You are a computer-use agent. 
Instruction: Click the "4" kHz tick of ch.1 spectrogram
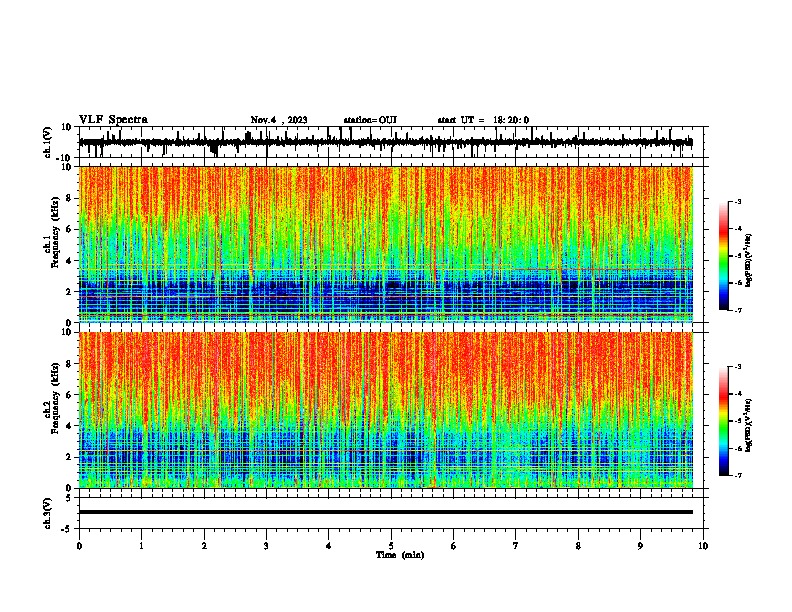coord(69,261)
